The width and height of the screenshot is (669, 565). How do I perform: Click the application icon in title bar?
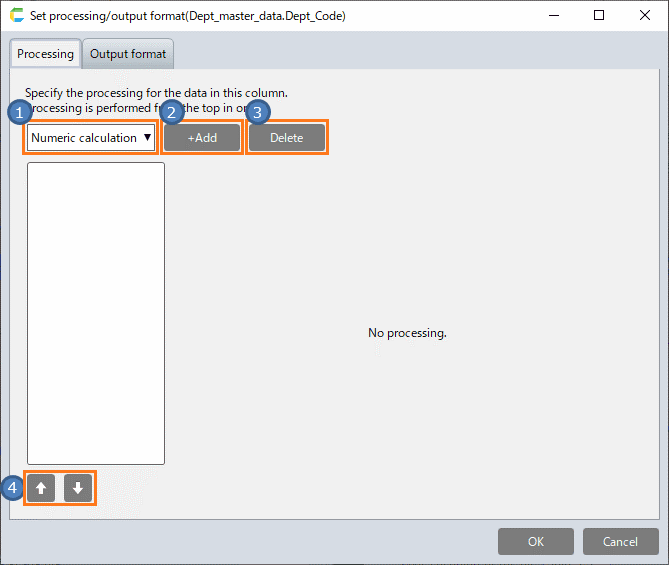[x=16, y=16]
